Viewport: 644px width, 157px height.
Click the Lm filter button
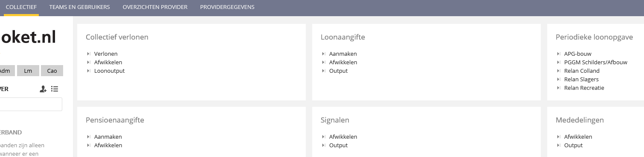click(28, 71)
